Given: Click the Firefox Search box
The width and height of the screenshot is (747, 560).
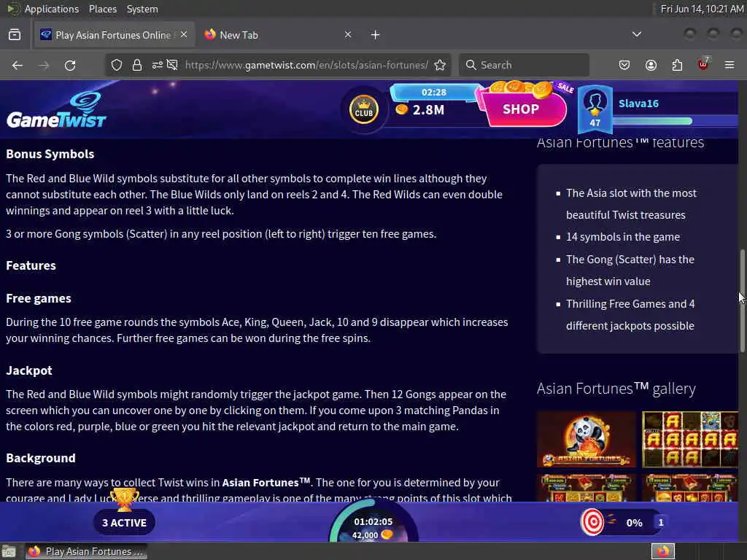Looking at the screenshot, I should (524, 65).
